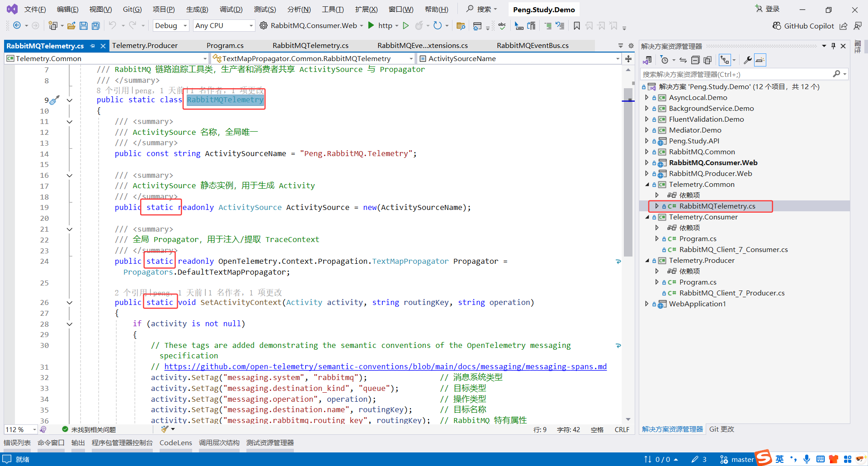Expand the RabbitMQ.Common project node
868x466 pixels.
pos(646,152)
